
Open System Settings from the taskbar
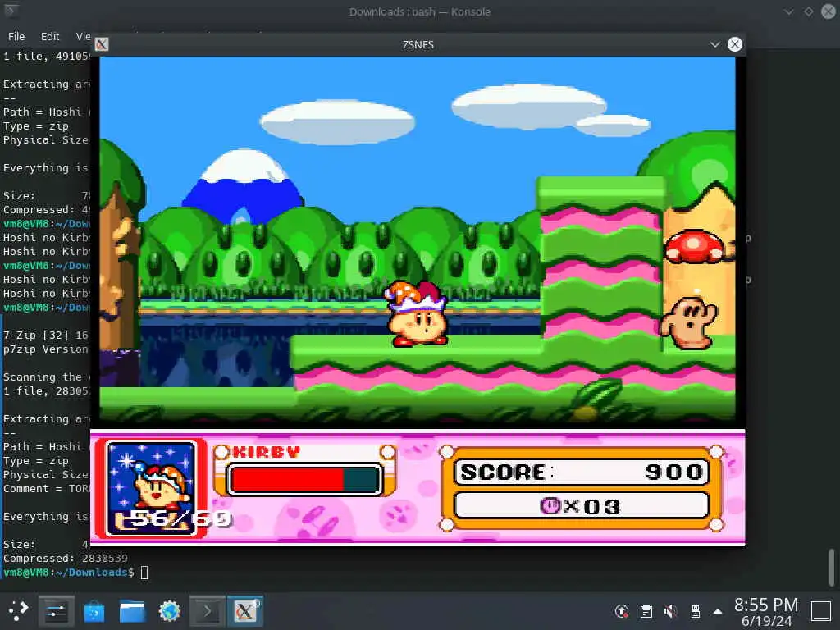pyautogui.click(x=56, y=610)
